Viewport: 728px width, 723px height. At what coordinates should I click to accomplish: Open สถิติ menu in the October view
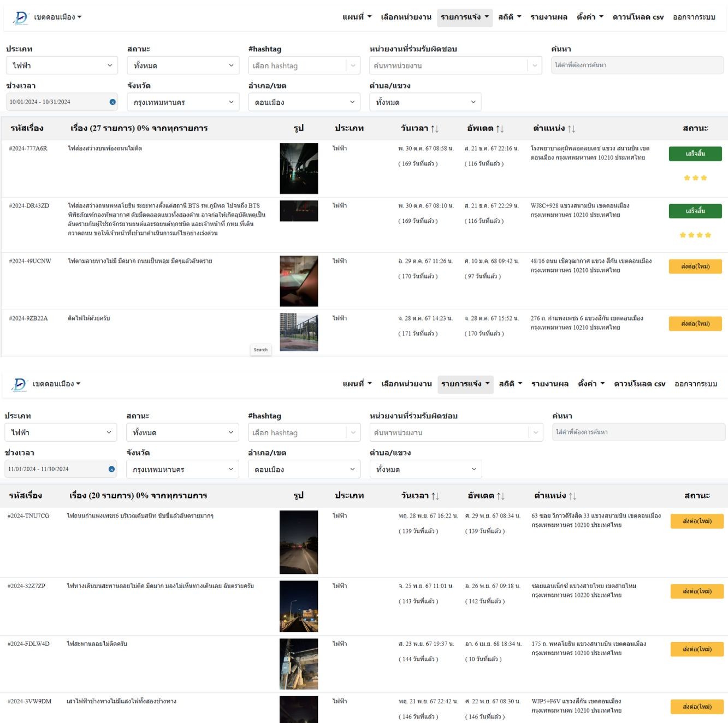point(510,17)
